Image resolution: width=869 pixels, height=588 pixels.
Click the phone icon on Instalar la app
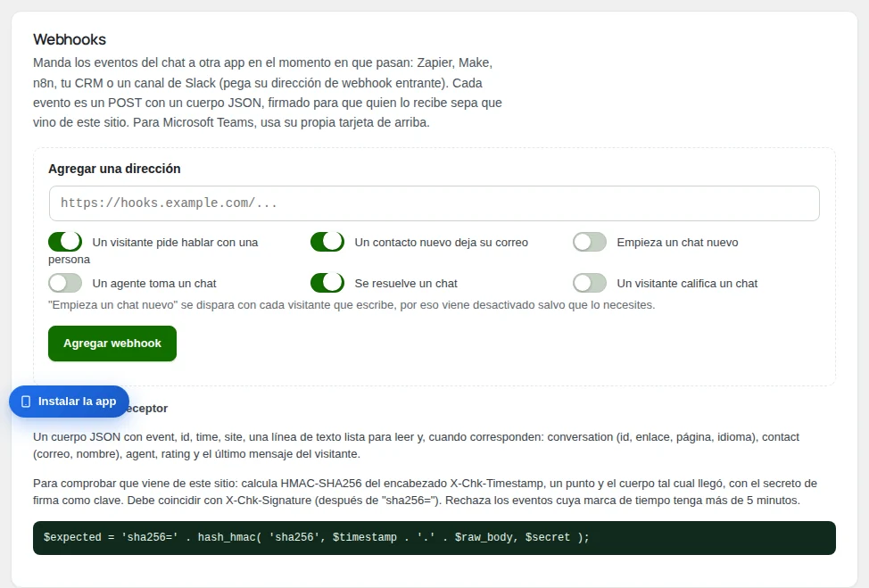tap(26, 402)
